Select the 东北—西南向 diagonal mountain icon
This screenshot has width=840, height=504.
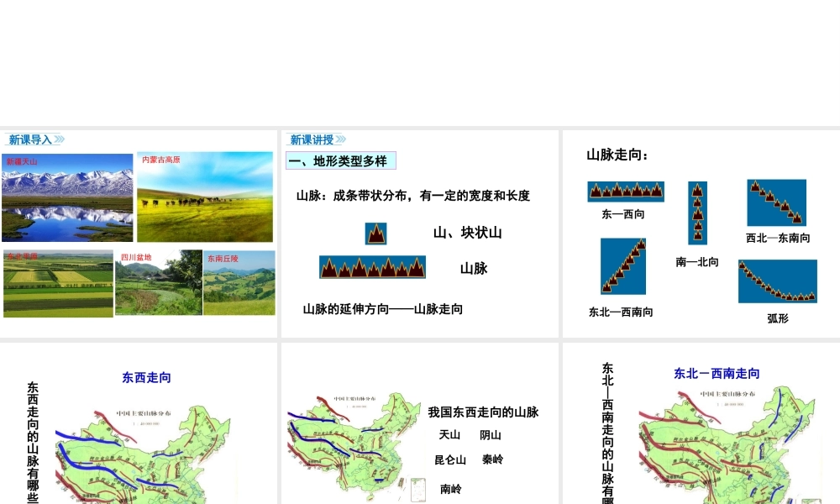[x=623, y=266]
